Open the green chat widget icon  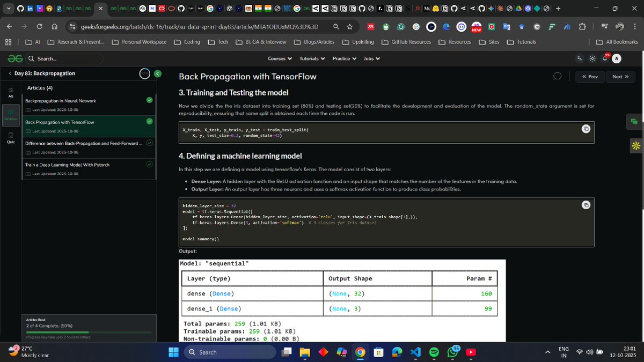634,122
